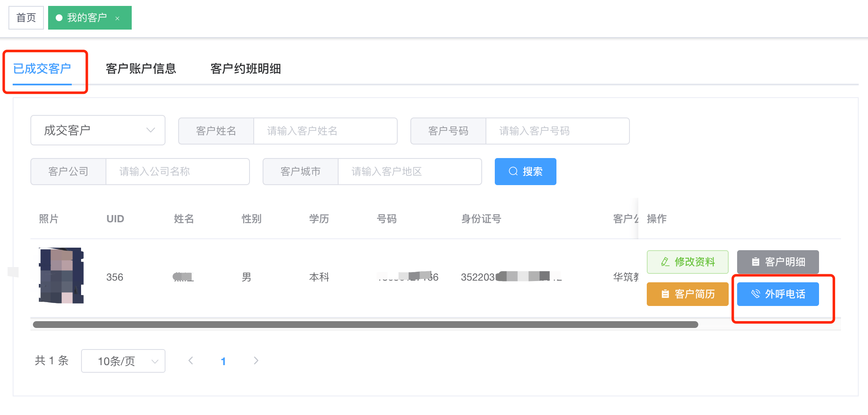Click the 客户号码 input field
Image resolution: width=868 pixels, height=415 pixels.
click(557, 131)
